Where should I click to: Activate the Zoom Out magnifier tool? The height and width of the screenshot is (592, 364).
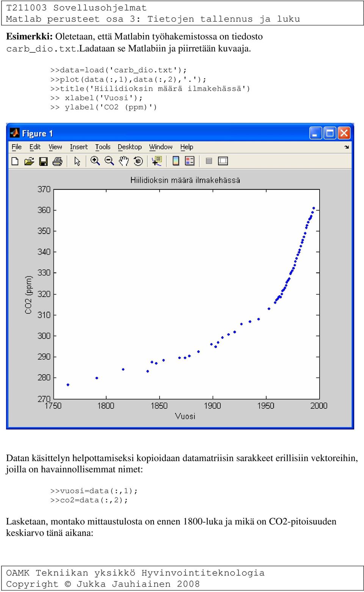point(109,161)
